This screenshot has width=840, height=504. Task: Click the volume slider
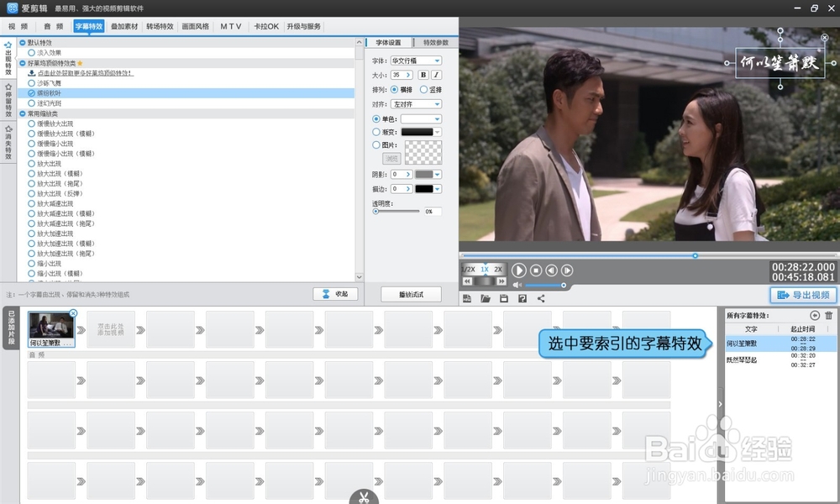pos(543,285)
